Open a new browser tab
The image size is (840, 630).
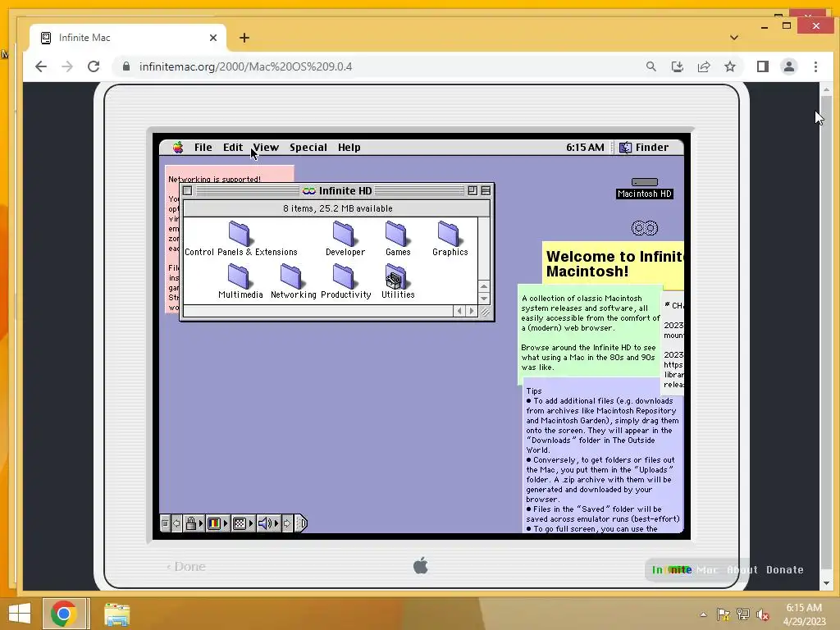pos(244,38)
